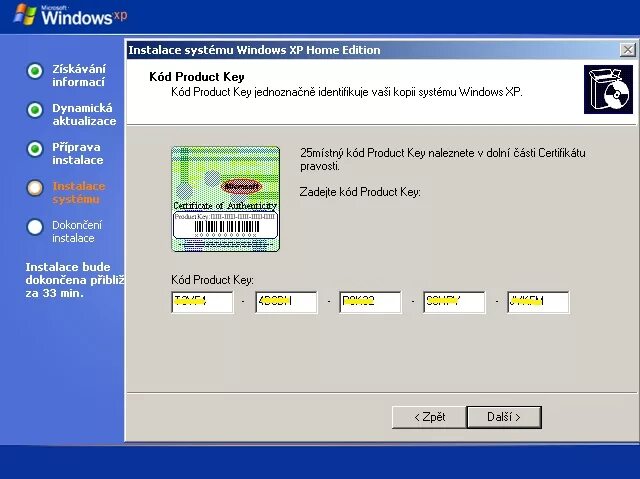Image resolution: width=640 pixels, height=479 pixels.
Task: Click the green bullet beside Získávání informací
Action: point(35,71)
